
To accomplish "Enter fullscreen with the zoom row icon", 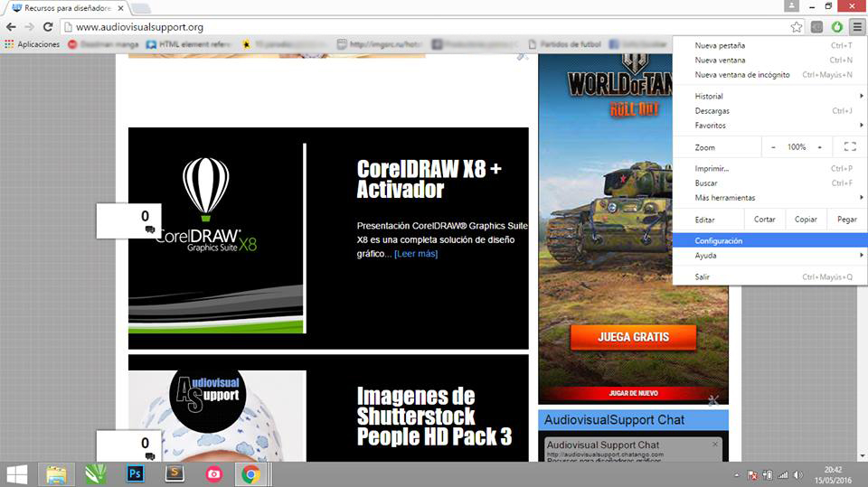I will [850, 146].
